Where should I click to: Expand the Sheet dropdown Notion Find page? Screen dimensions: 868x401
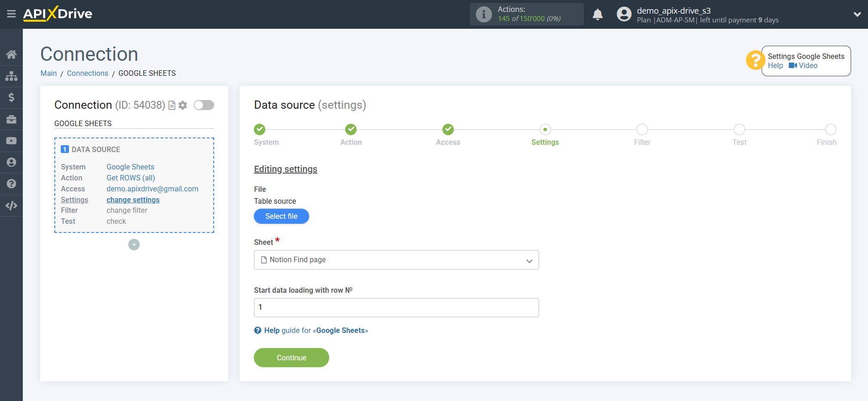pos(396,260)
